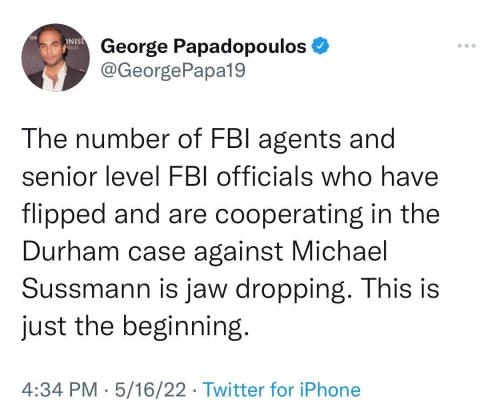Open the three-dot more options menu
This screenshot has height=400, width=500.
[467, 45]
